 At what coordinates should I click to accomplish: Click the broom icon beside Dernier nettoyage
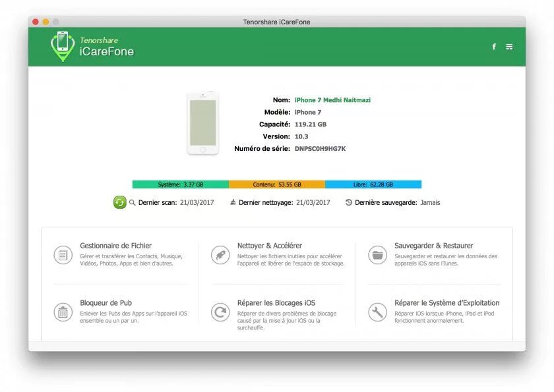click(233, 202)
